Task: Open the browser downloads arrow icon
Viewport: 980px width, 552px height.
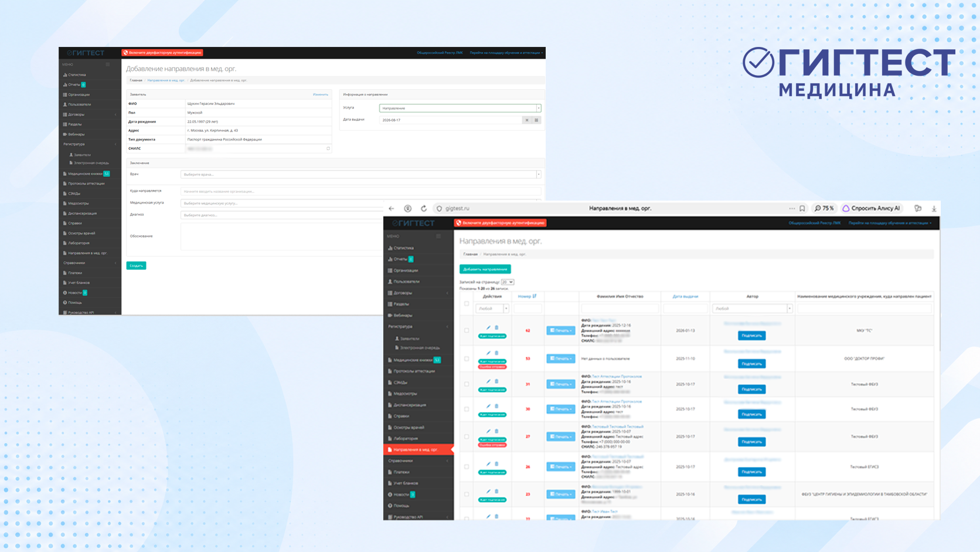Action: [x=934, y=208]
